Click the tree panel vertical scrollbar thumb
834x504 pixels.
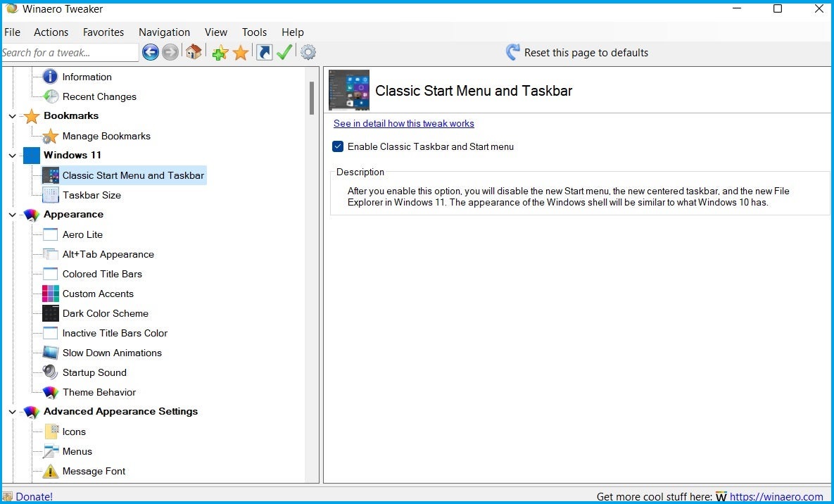[x=312, y=98]
